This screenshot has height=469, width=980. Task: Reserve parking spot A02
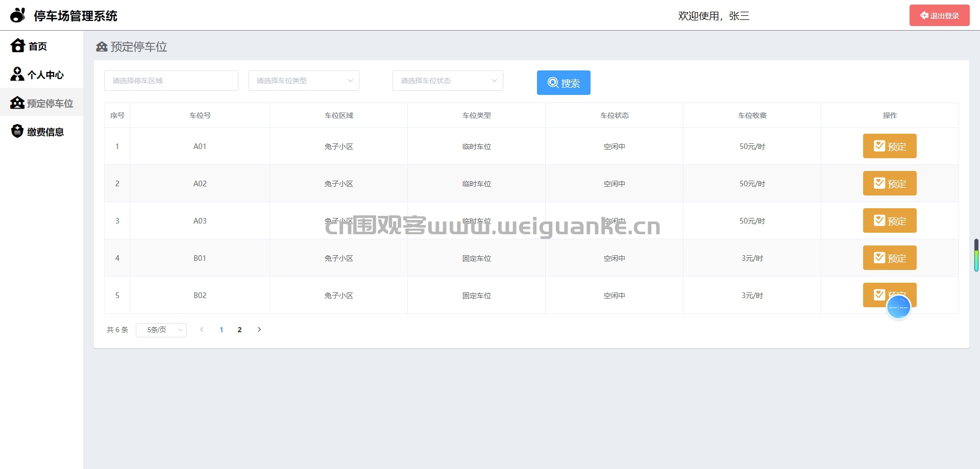(890, 183)
